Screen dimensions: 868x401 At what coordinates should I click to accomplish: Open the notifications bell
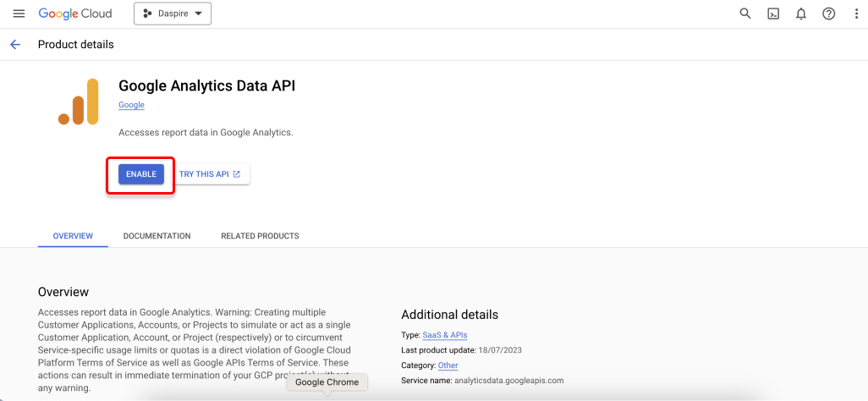[x=801, y=14]
